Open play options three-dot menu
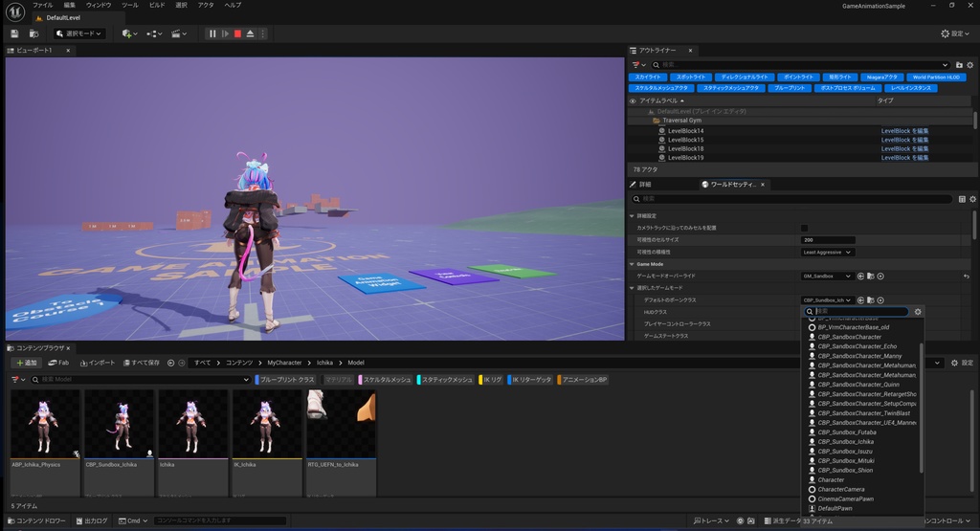This screenshot has height=531, width=980. point(262,33)
